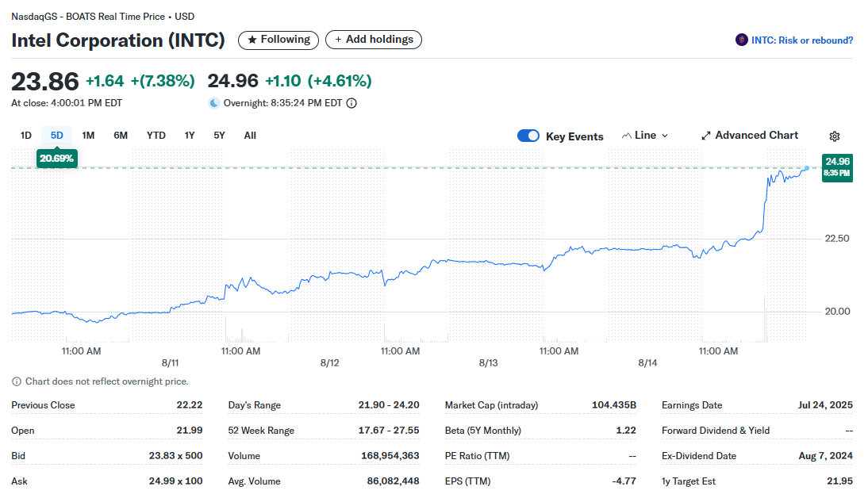This screenshot has height=502, width=868.
Task: Click the closing price 23.86
Action: [x=45, y=82]
